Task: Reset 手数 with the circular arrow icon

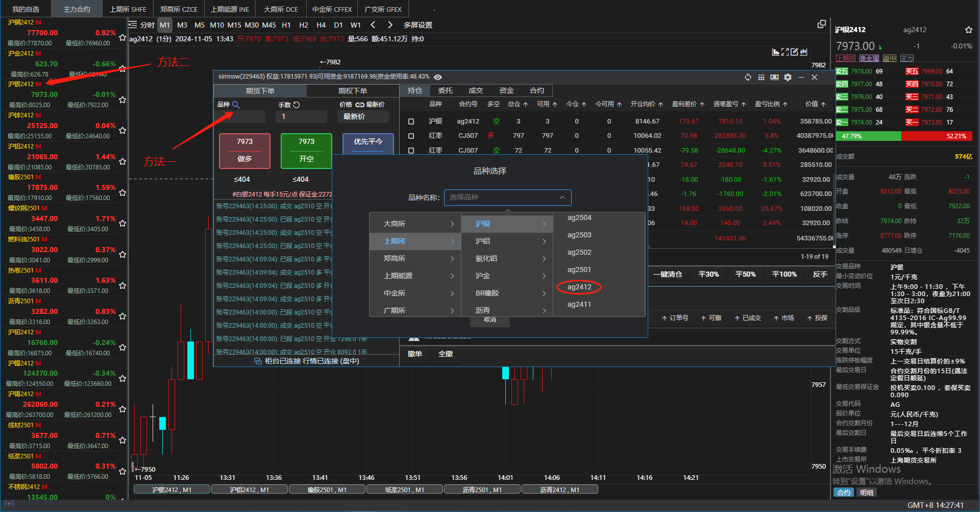Action: 297,105
